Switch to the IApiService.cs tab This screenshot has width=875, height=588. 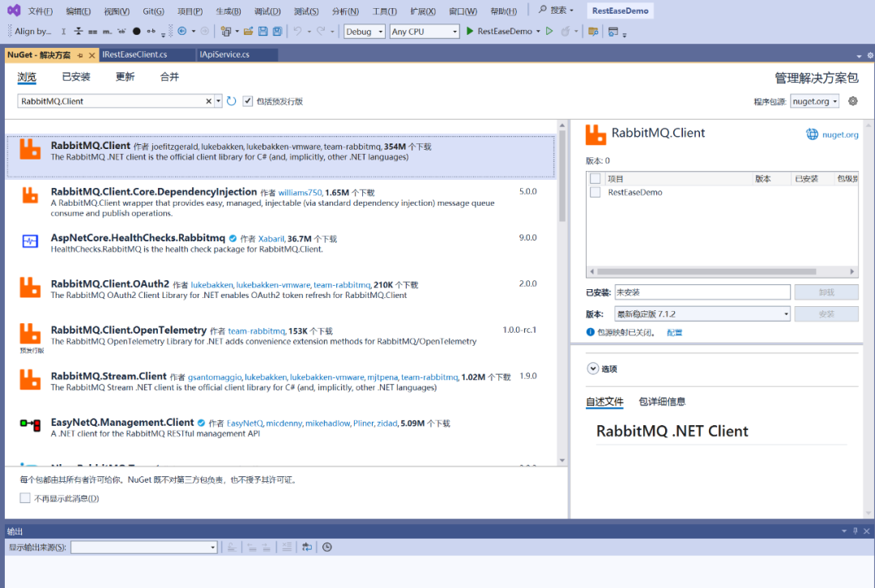point(225,55)
